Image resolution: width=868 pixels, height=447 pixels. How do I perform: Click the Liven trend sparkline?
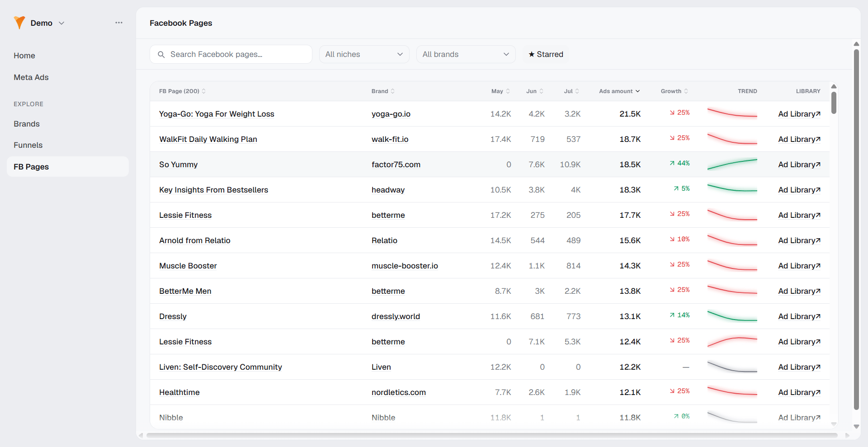[732, 367]
